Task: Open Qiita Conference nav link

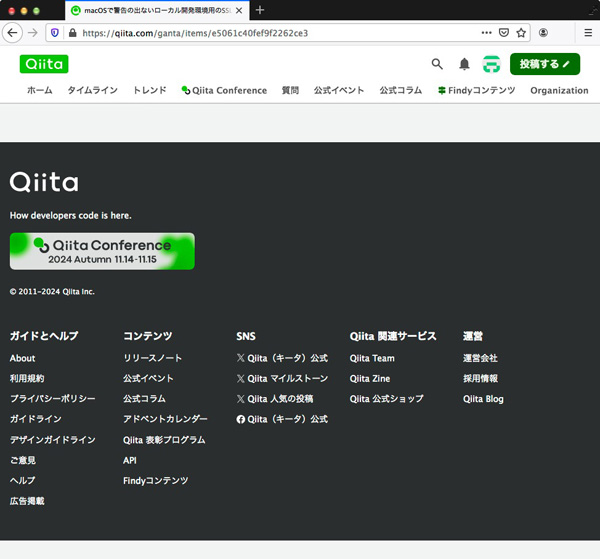Action: point(224,90)
